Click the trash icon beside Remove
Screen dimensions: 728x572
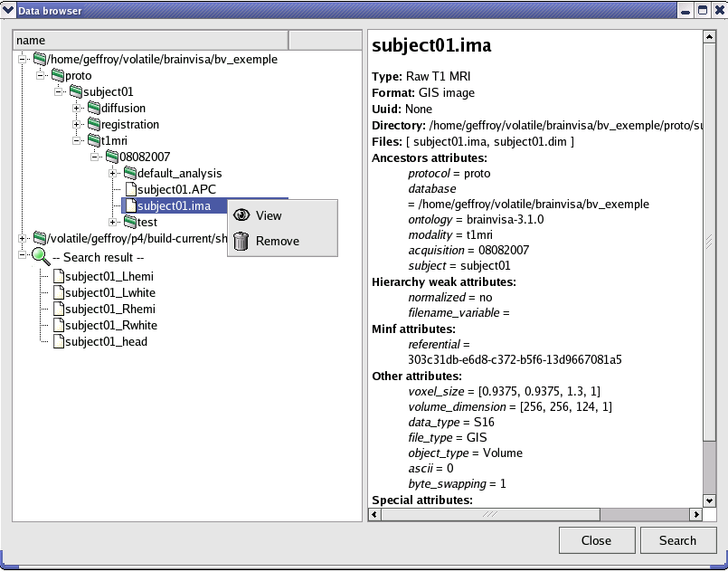[x=242, y=241]
